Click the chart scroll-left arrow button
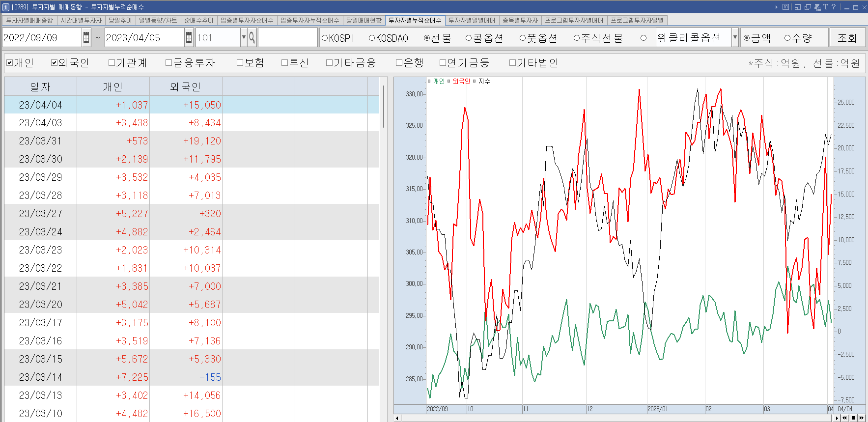This screenshot has width=868, height=422. (397, 418)
